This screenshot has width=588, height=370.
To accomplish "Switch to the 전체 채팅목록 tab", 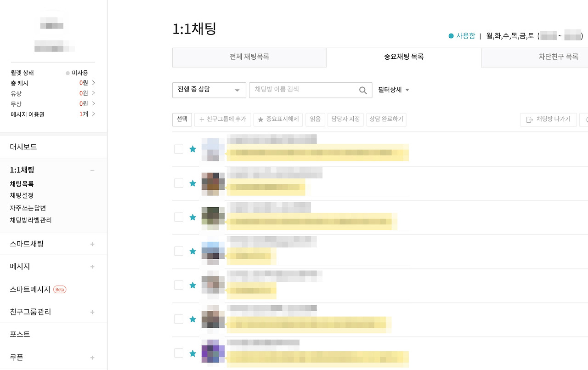I will 249,57.
